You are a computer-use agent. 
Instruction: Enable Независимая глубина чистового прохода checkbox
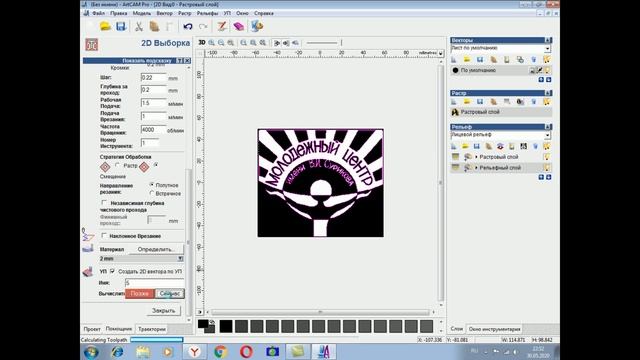[104, 202]
